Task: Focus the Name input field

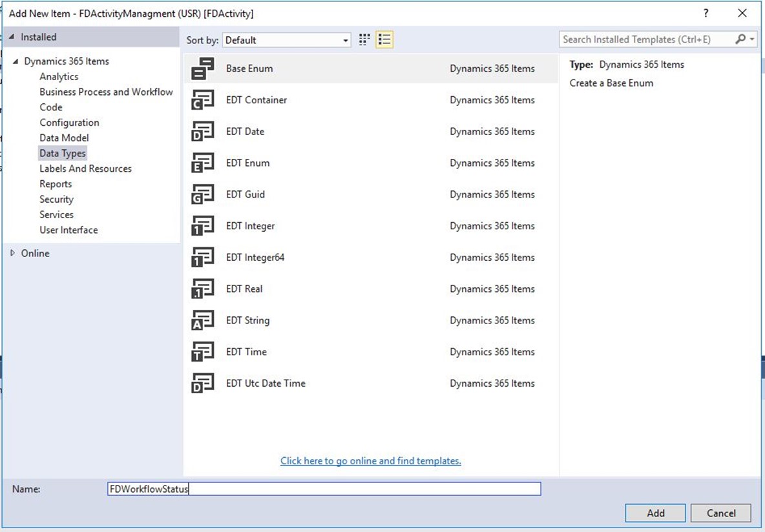Action: [324, 489]
